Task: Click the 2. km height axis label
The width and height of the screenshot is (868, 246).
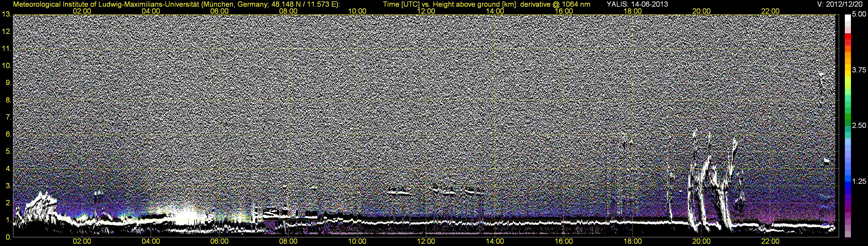Action: 8,203
